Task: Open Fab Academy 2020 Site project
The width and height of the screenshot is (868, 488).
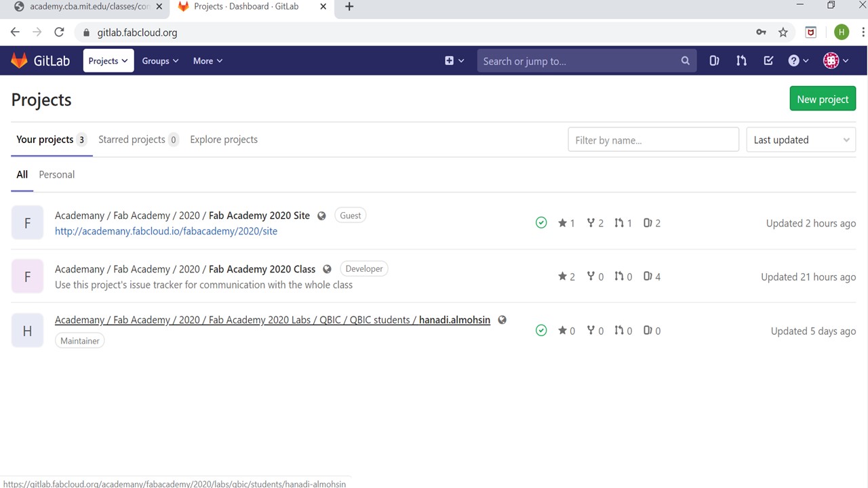Action: coord(182,216)
